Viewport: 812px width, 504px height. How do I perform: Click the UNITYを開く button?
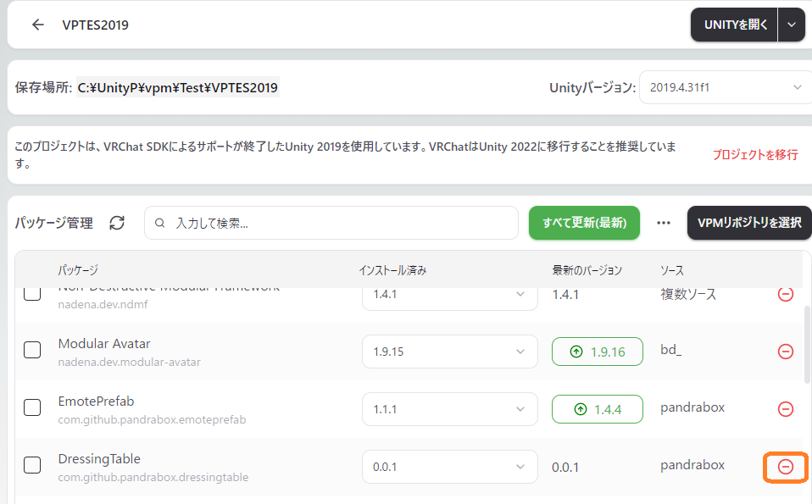[734, 25]
